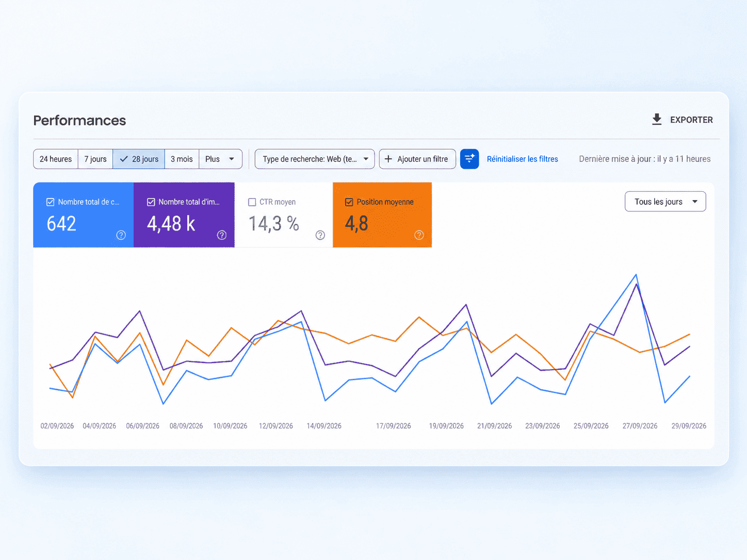Select the 24 heures range

point(56,159)
